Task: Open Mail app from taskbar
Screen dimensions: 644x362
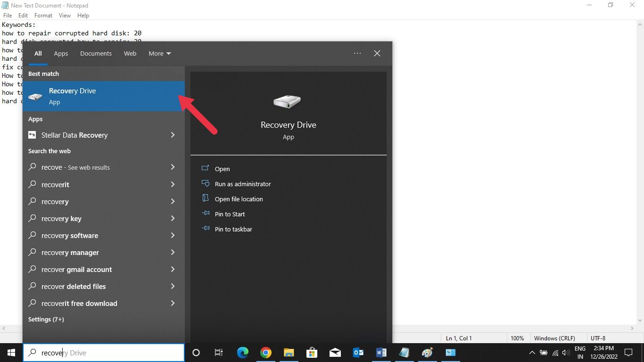Action: (x=335, y=353)
